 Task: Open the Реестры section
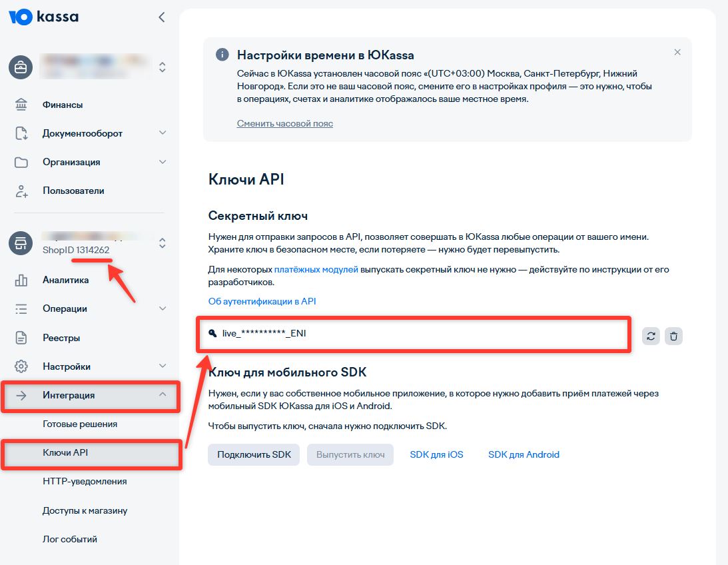pyautogui.click(x=61, y=338)
